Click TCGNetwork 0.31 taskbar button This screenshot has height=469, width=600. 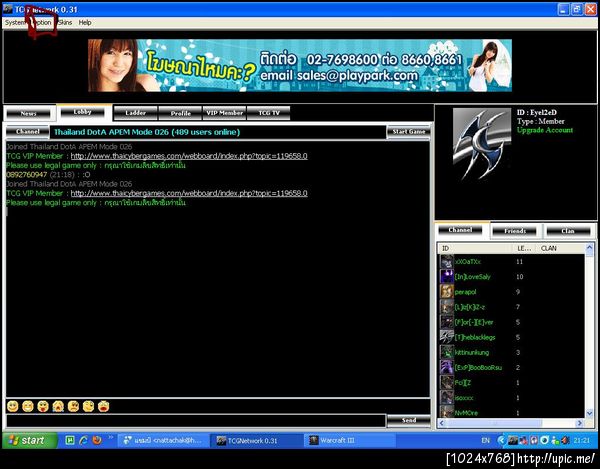click(256, 440)
